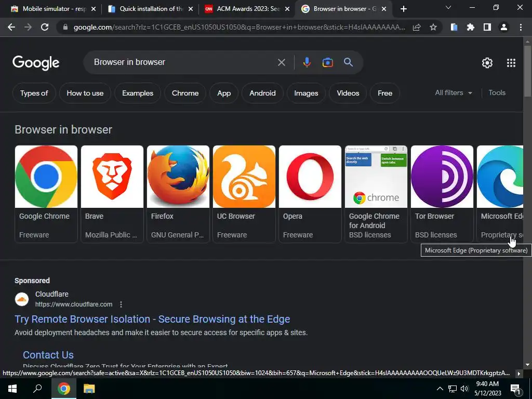
Task: Go back to the previous page
Action: click(11, 27)
